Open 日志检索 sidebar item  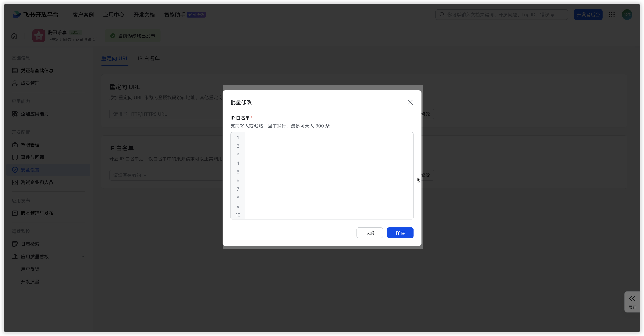click(30, 244)
